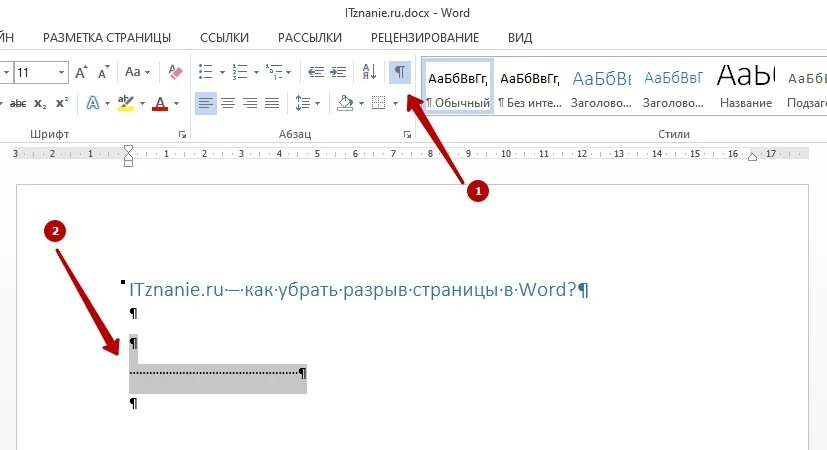Apply the Название title style
Viewport: 827px width, 450px height.
(746, 86)
